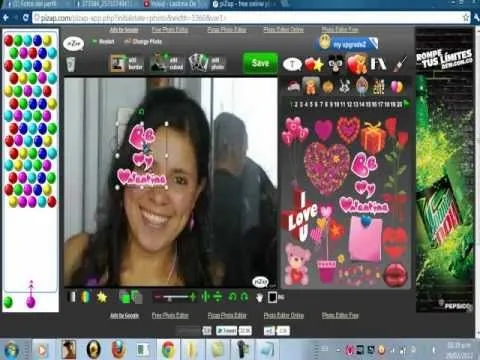Click the purple launcher ball in bubble game
The image size is (480, 360).
tap(31, 302)
